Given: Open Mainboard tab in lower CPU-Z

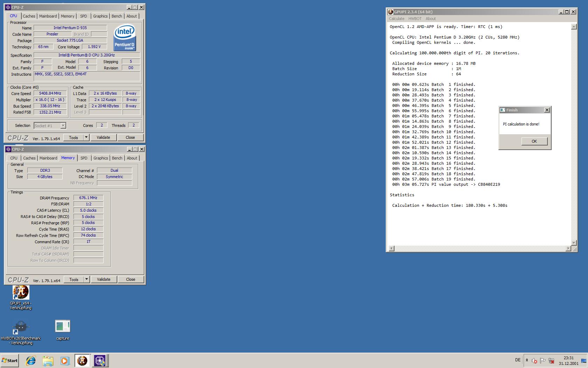Looking at the screenshot, I should pyautogui.click(x=48, y=158).
